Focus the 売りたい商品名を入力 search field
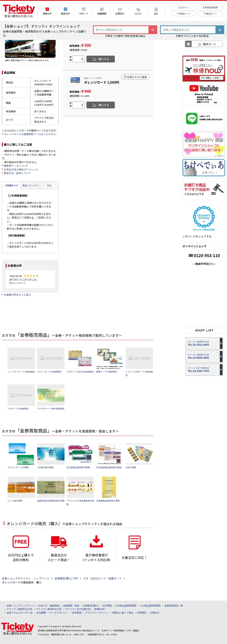The height and width of the screenshot is (644, 227). 121,30
